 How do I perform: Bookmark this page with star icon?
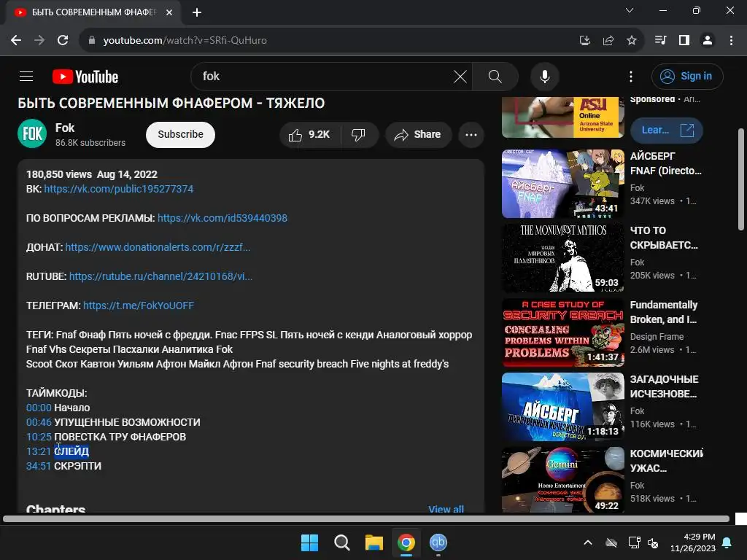[x=631, y=40]
